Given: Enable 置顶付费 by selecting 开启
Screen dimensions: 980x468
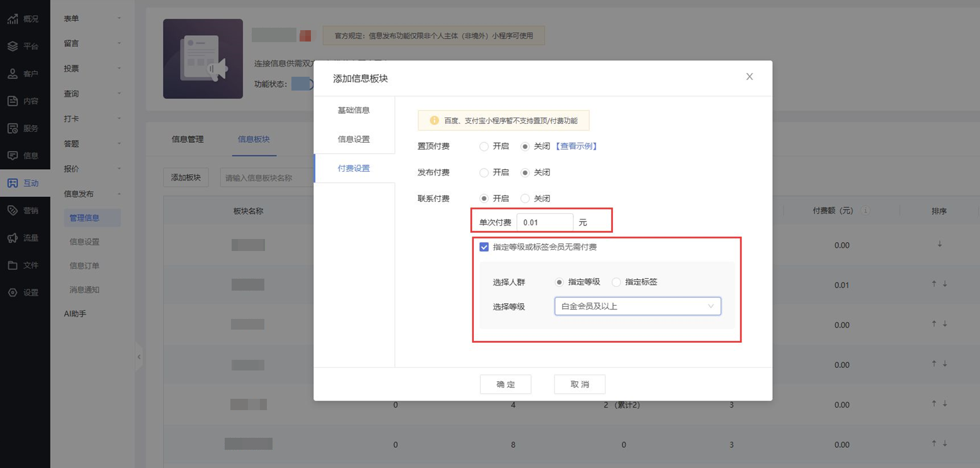Looking at the screenshot, I should pyautogui.click(x=484, y=147).
